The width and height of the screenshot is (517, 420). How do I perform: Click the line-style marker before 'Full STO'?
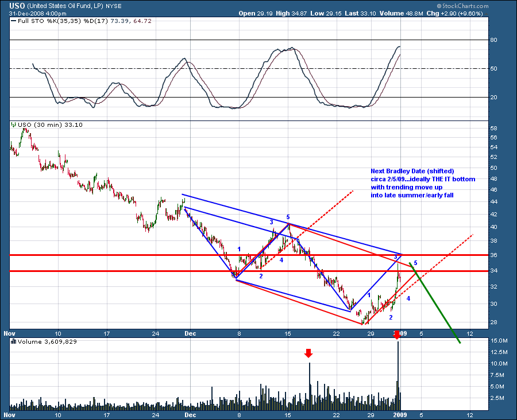click(x=13, y=21)
